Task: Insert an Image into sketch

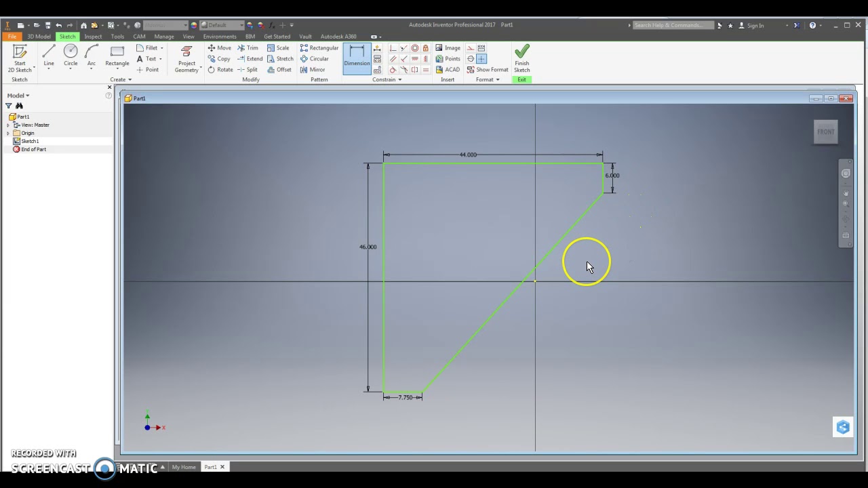Action: pos(448,48)
